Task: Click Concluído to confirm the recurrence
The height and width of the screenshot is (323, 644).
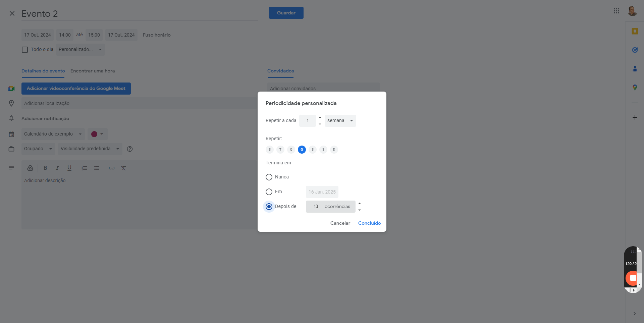Action: [369, 223]
